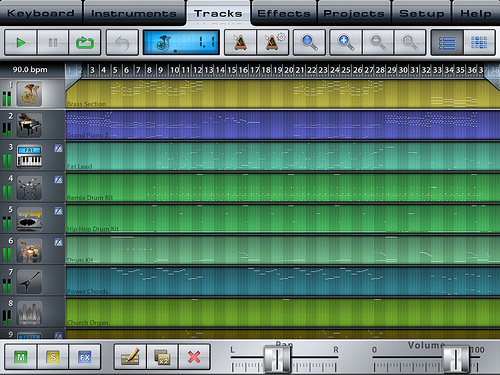Image resolution: width=500 pixels, height=375 pixels.
Task: Switch to the Instruments tab
Action: [134, 13]
